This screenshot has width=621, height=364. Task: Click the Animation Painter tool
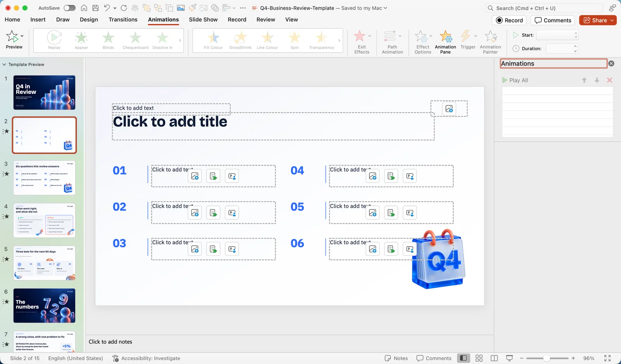point(490,42)
